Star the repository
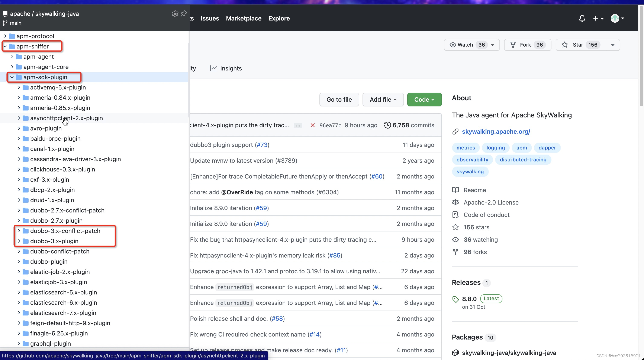The image size is (644, 360). click(x=580, y=45)
